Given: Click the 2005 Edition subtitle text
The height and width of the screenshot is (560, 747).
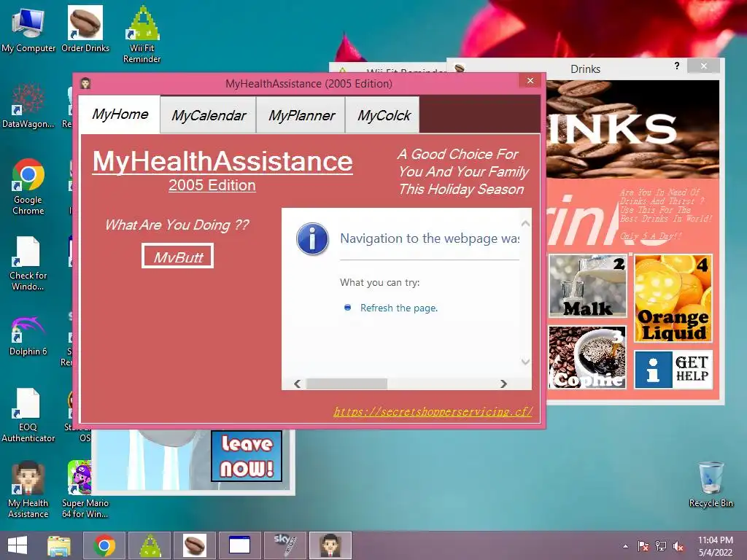Looking at the screenshot, I should tap(212, 185).
